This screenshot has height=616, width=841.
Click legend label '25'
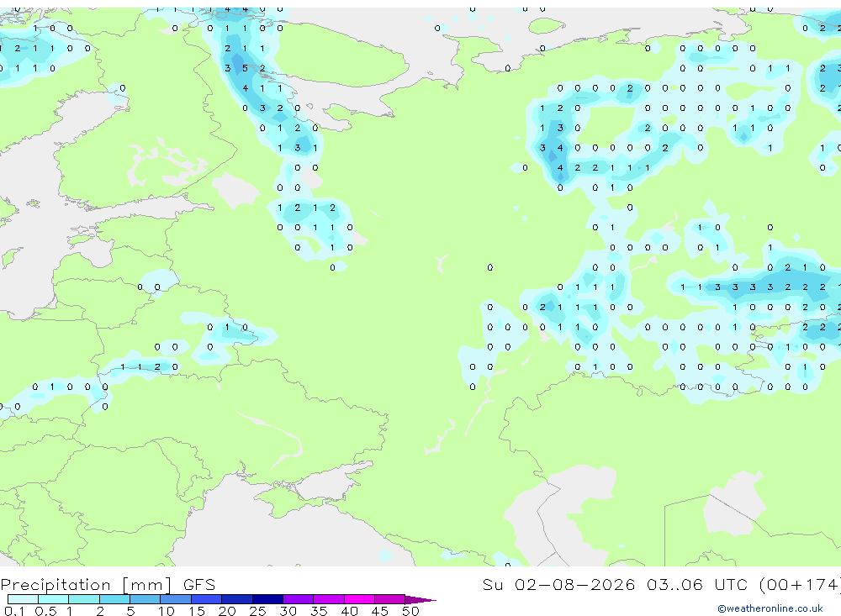pos(258,611)
